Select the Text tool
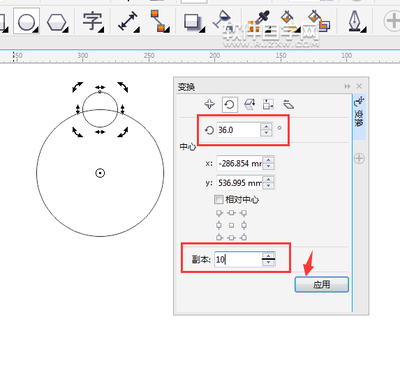Viewport: 400px width, 367px height. point(93,21)
